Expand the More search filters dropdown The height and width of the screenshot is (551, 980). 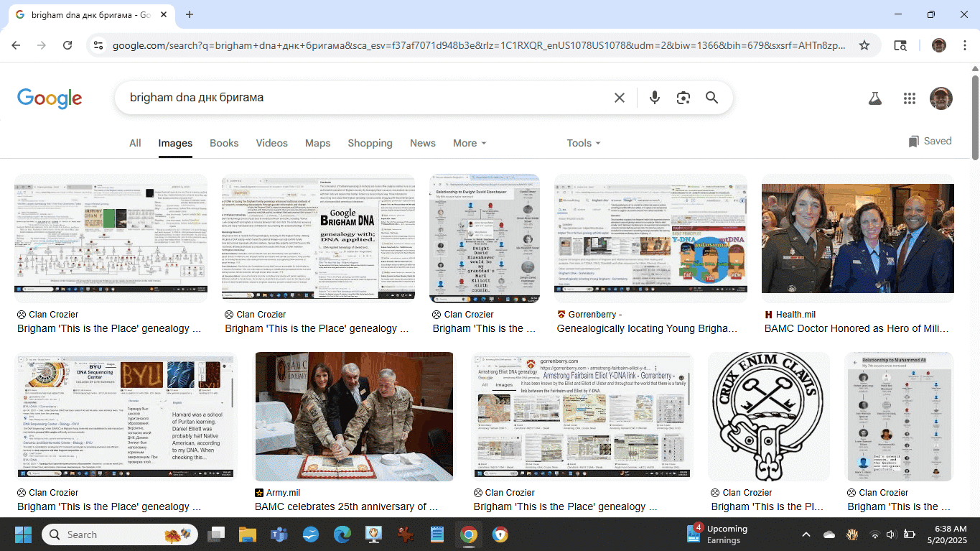coord(470,143)
